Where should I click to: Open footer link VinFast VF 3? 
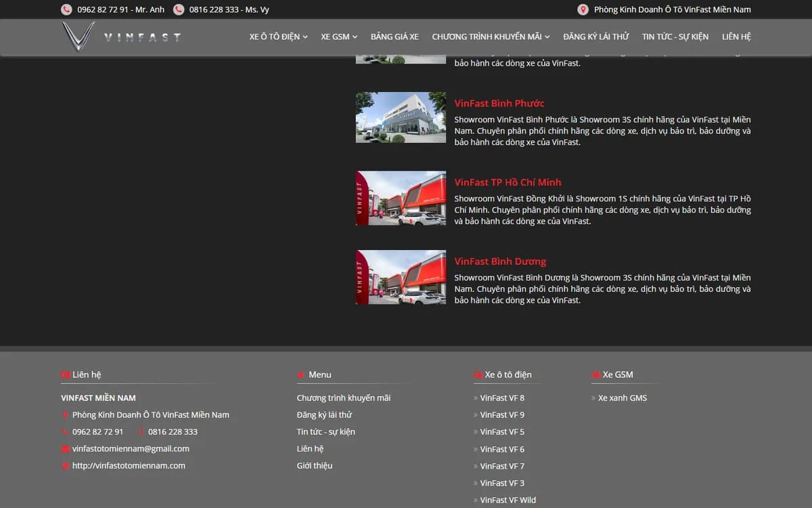tap(502, 483)
